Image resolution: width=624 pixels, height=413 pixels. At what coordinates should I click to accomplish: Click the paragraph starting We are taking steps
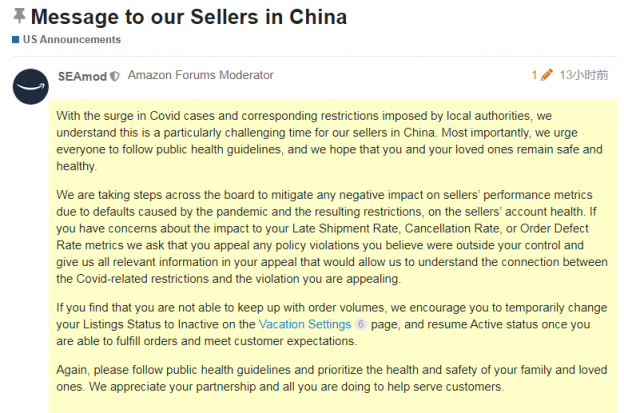click(x=332, y=237)
